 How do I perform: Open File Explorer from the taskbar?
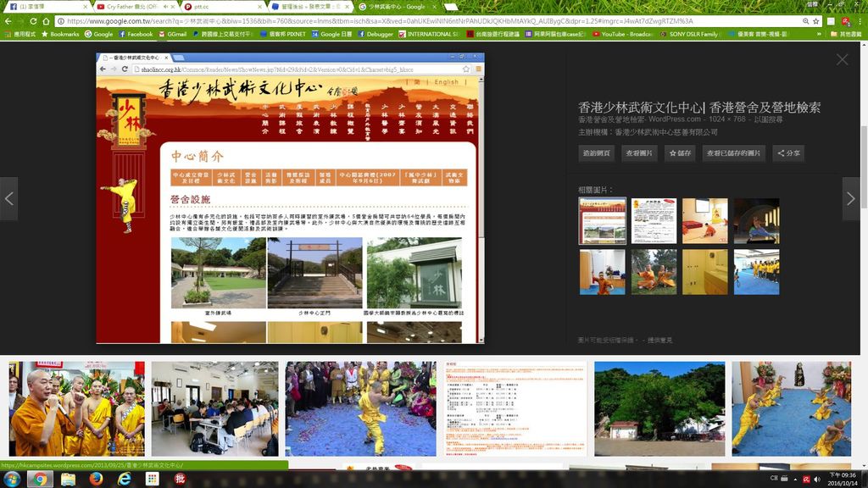(68, 479)
